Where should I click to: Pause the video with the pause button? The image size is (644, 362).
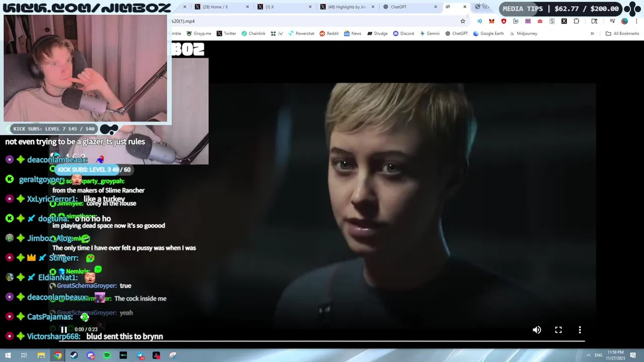tap(64, 330)
